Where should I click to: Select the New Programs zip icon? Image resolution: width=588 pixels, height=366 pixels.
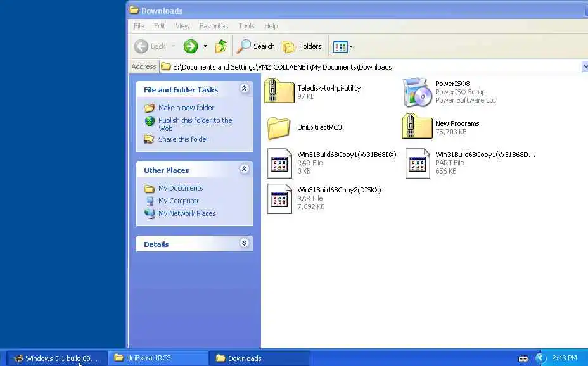click(417, 126)
